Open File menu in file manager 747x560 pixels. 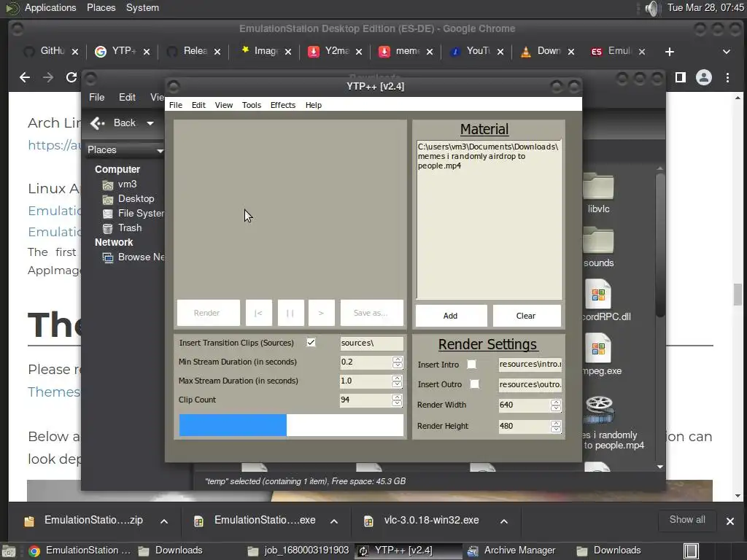point(97,97)
